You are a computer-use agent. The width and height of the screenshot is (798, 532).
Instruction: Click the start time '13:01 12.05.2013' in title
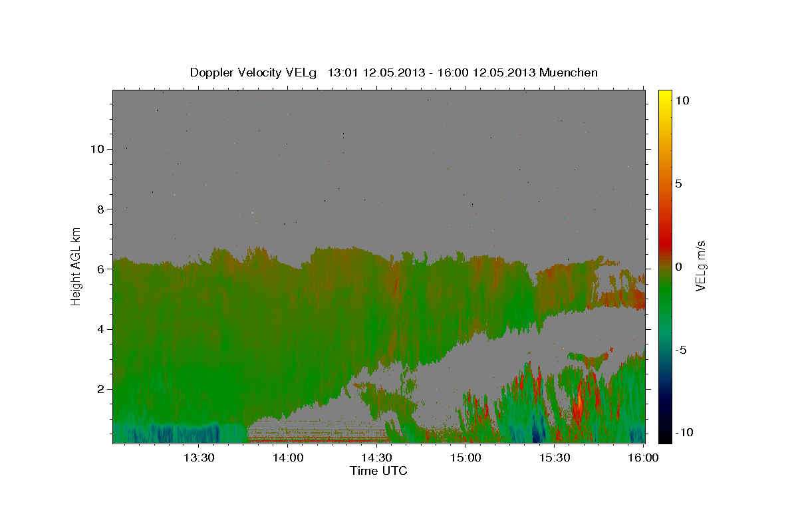pos(376,72)
